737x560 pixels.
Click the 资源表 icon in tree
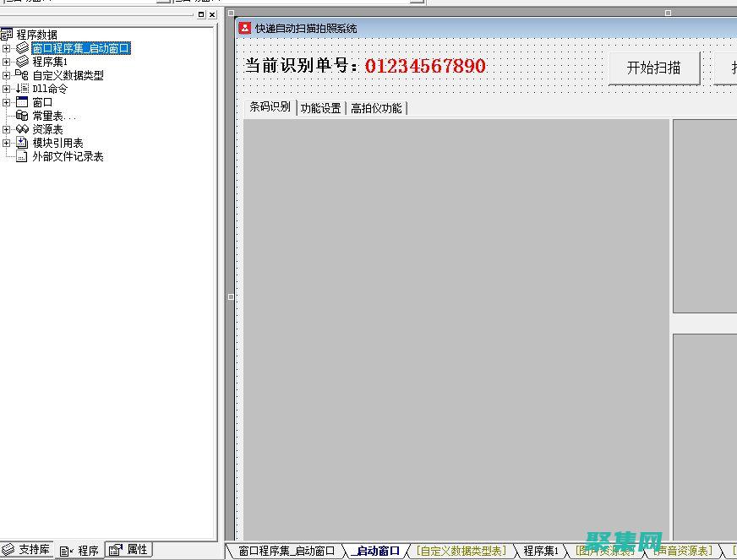point(22,129)
